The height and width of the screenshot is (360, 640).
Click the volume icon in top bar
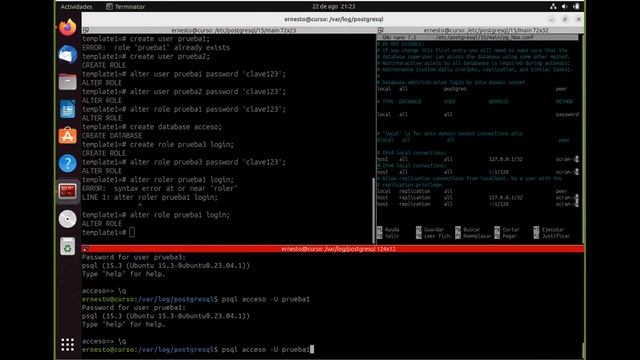point(564,7)
